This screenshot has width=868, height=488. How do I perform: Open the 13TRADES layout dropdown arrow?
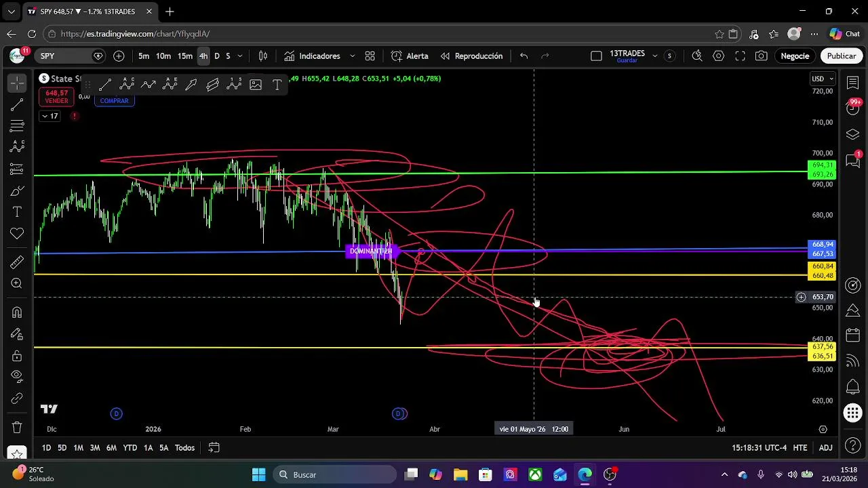[x=654, y=56]
